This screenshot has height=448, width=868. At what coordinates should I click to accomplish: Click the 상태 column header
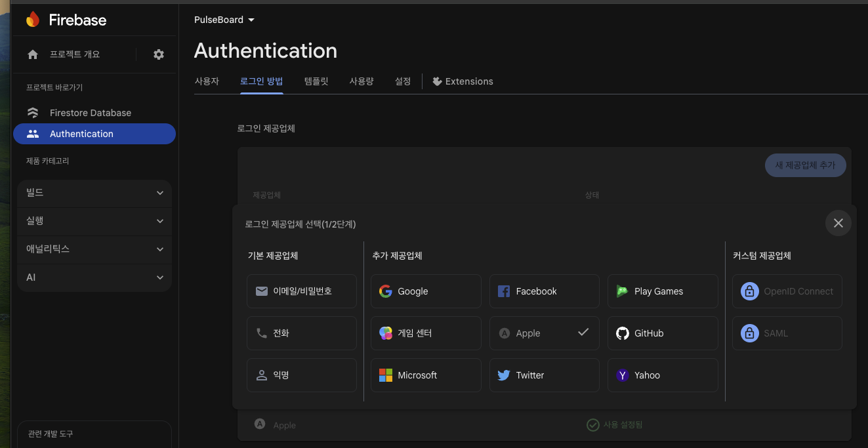[592, 195]
